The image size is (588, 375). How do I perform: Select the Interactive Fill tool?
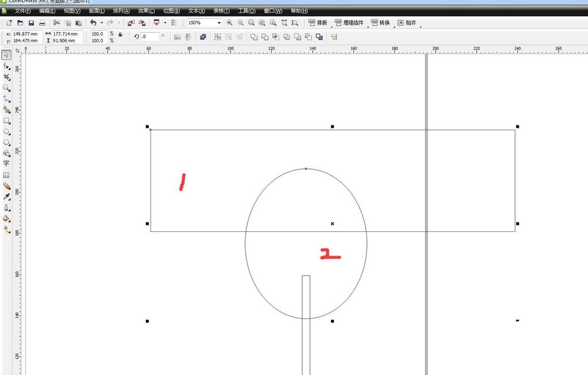[6, 230]
